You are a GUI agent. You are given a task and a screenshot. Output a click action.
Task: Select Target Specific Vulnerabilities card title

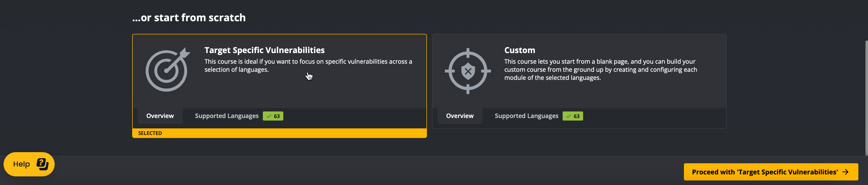[x=265, y=50]
